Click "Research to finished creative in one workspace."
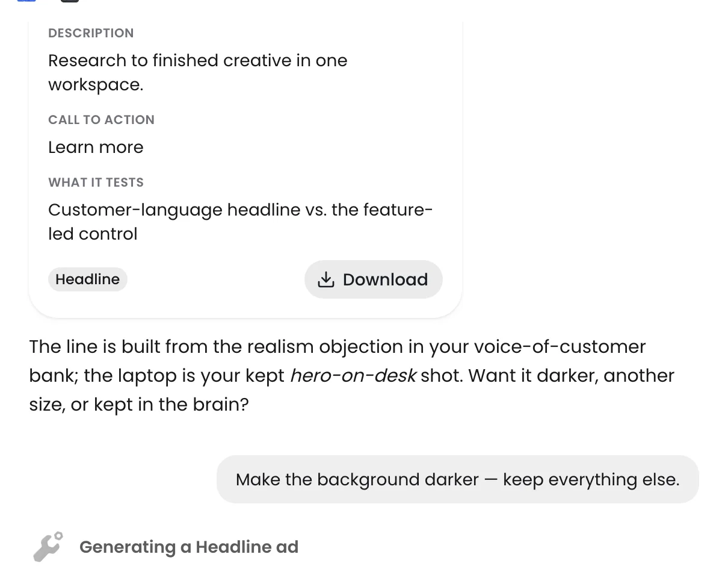The width and height of the screenshot is (728, 566). tap(198, 72)
